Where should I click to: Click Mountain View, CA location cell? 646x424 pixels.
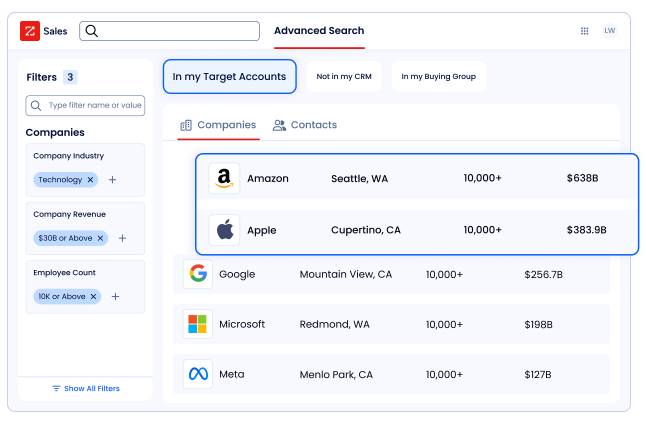[x=346, y=274]
